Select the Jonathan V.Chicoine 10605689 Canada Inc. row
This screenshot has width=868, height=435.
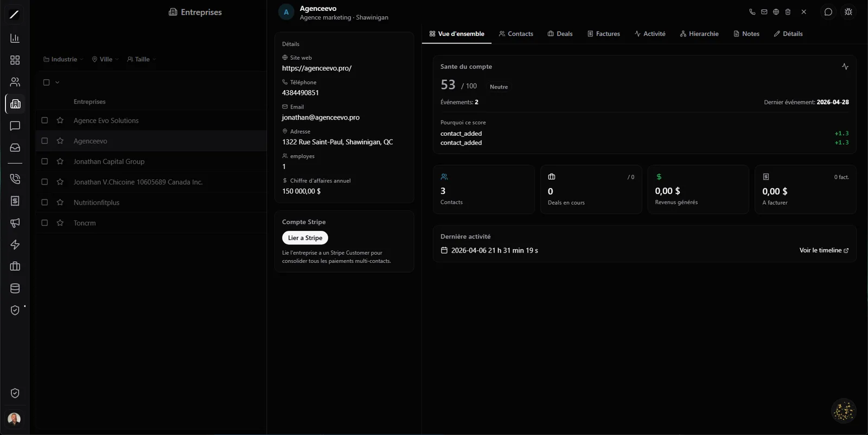coord(151,182)
